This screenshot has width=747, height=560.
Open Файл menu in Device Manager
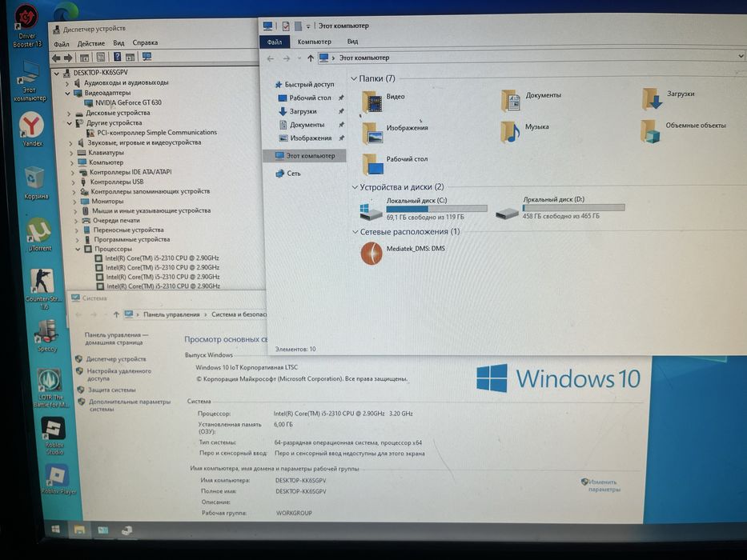pyautogui.click(x=62, y=44)
